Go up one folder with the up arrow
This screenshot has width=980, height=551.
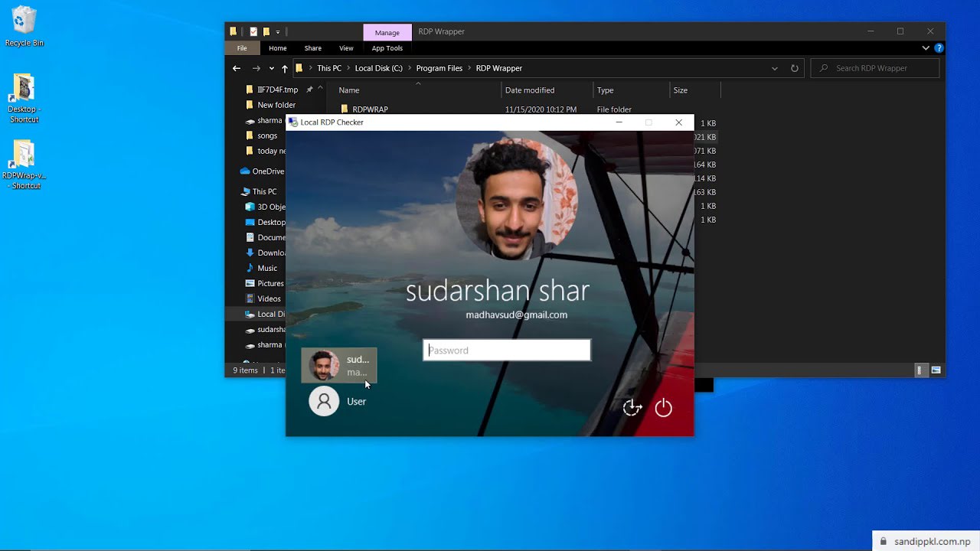[x=283, y=68]
